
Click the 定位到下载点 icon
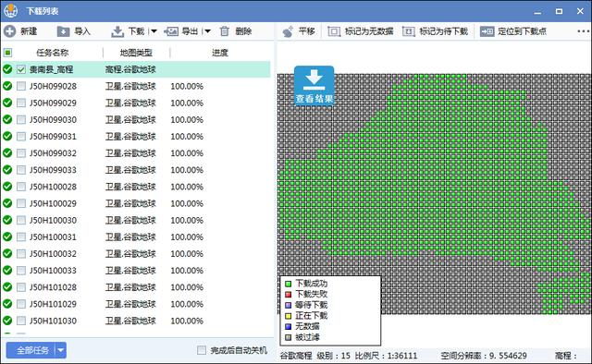(487, 31)
